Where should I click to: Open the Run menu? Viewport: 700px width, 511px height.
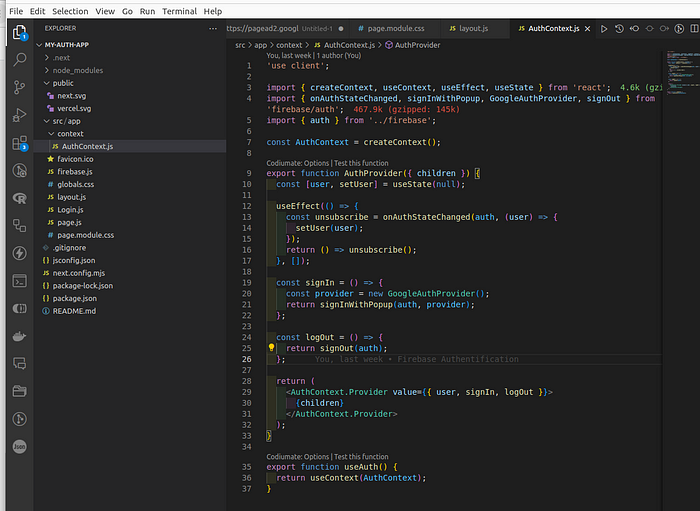[x=147, y=11]
